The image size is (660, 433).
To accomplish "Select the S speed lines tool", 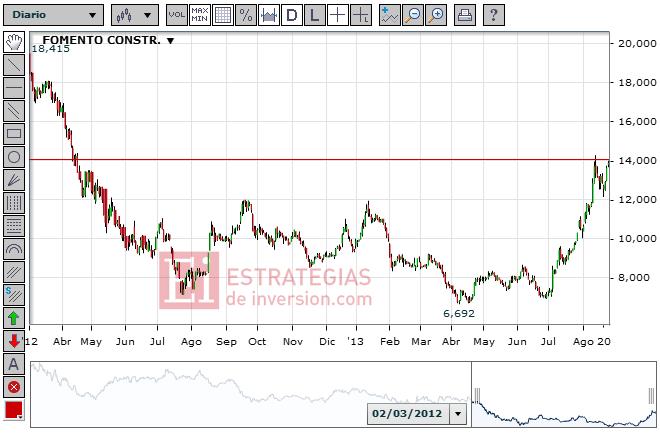I will click(14, 295).
